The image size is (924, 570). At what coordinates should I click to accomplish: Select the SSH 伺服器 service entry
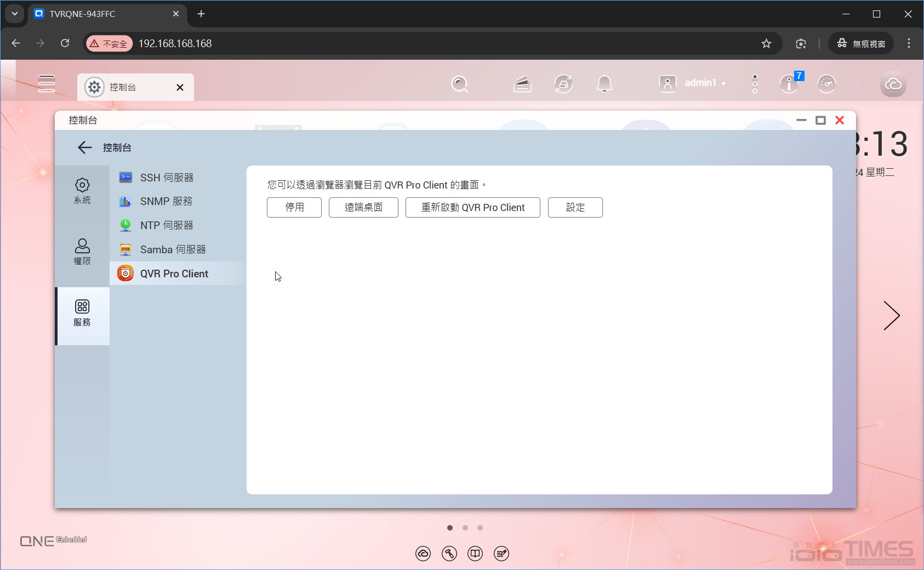167,177
